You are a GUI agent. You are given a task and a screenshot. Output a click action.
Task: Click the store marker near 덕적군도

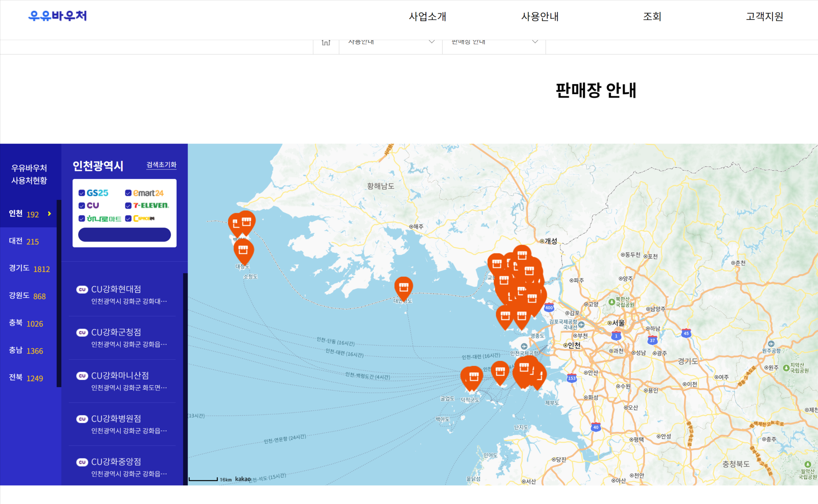coord(473,377)
